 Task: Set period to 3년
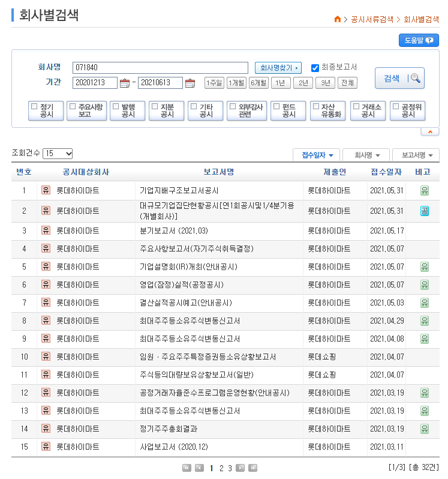(325, 83)
